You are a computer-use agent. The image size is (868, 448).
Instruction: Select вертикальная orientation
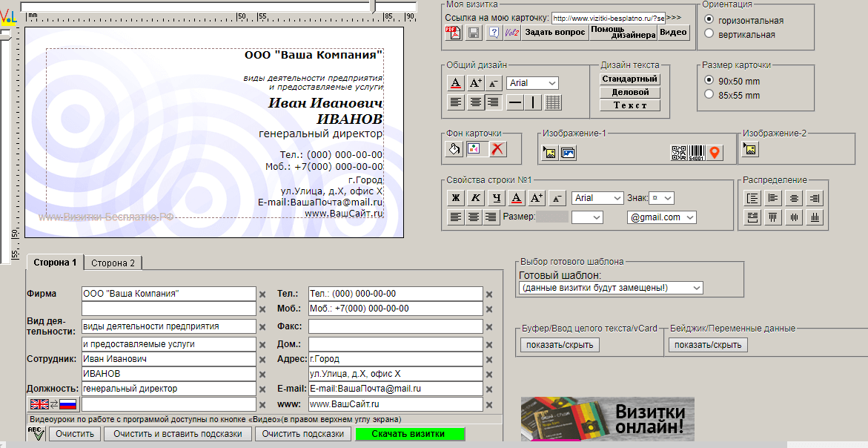(x=709, y=34)
